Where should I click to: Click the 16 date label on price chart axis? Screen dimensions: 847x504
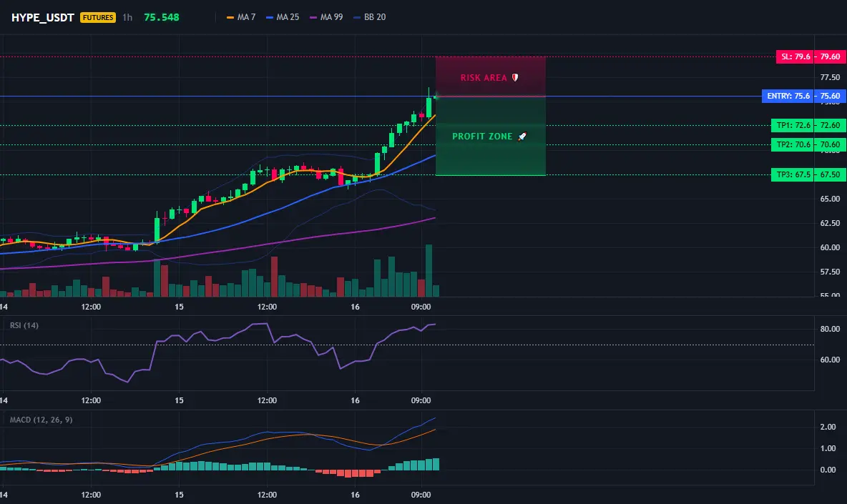point(355,307)
